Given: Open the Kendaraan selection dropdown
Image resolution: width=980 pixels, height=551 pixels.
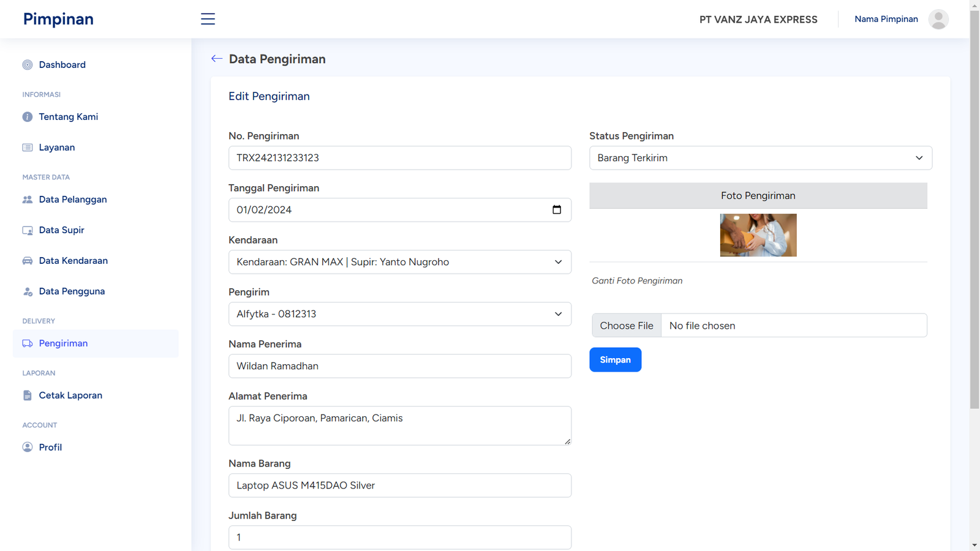Looking at the screenshot, I should 399,262.
